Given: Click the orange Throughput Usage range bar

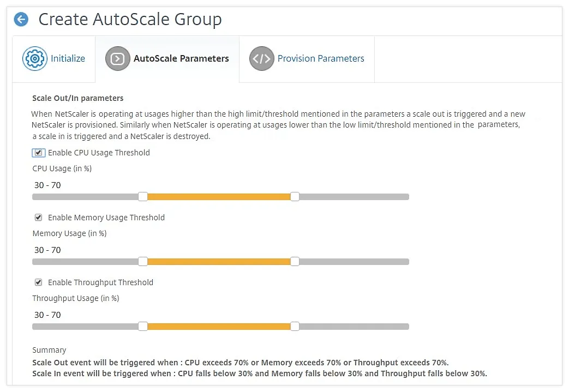Looking at the screenshot, I should point(219,327).
